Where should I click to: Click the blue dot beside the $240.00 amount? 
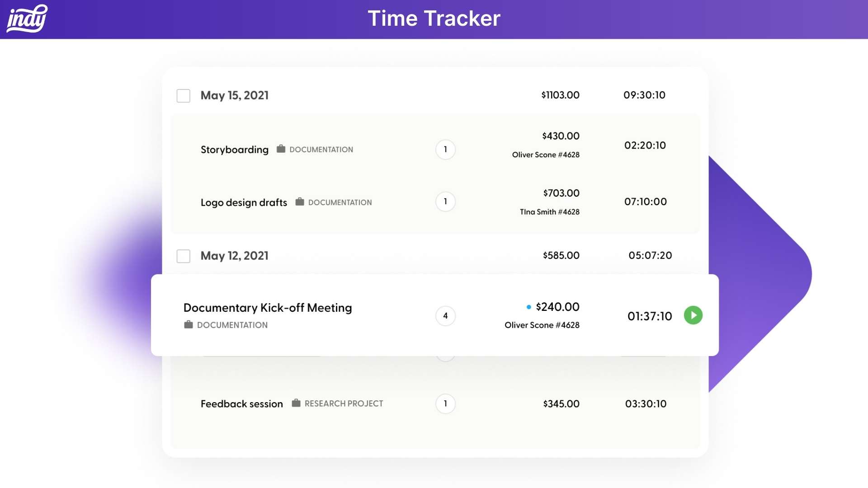coord(528,306)
